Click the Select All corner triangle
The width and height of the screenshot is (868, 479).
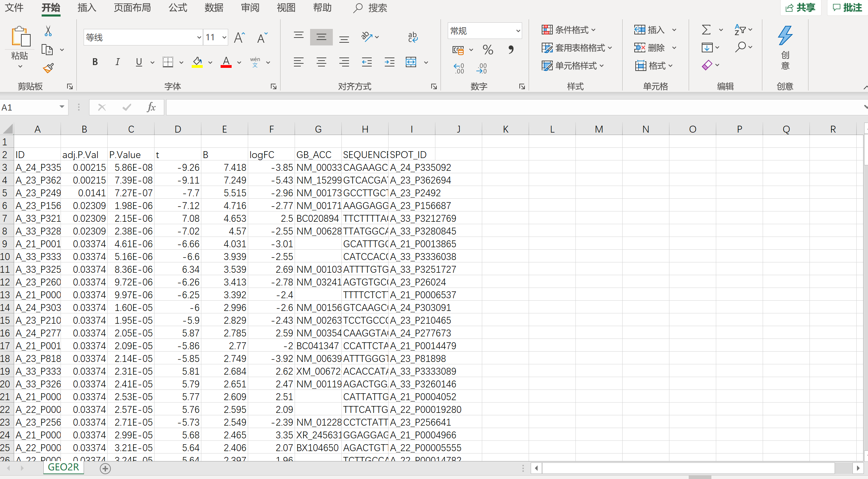[8, 129]
